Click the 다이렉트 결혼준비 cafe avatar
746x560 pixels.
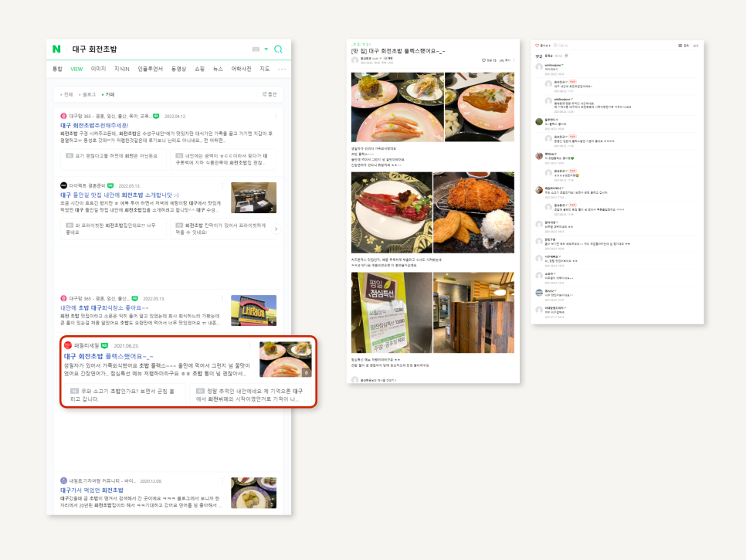(63, 185)
